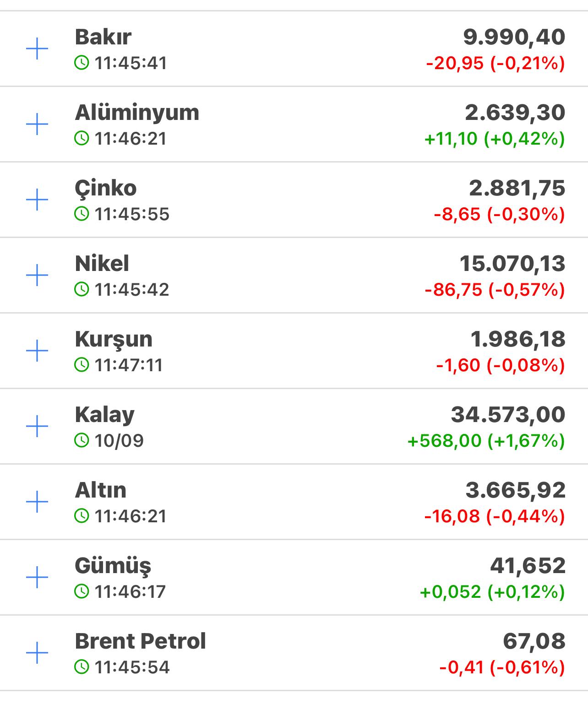Viewport: 588px width, 704px height.
Task: Open the Altın commodity page
Action: (x=101, y=490)
